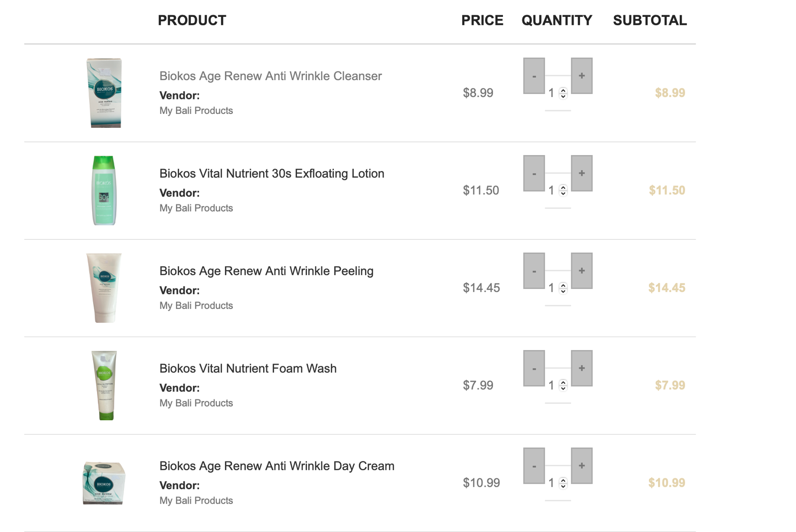Screen dimensions: 796x532
Task: Increase quantity of Anti Wrinkle Cleanser
Action: (x=582, y=76)
